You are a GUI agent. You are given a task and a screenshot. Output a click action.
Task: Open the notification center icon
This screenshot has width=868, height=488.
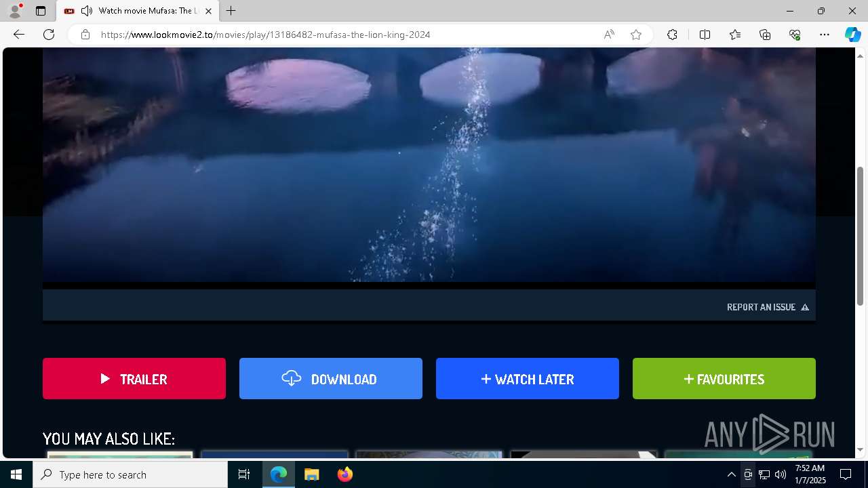tap(846, 474)
